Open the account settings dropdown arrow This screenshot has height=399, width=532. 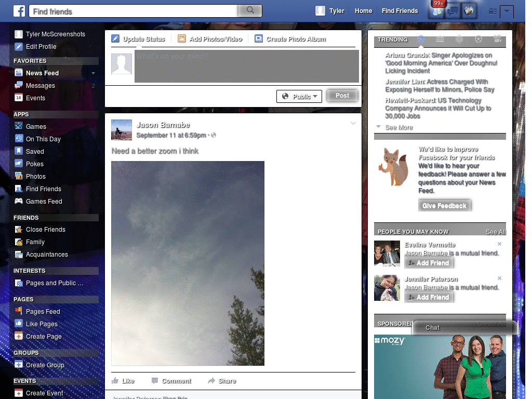click(507, 11)
